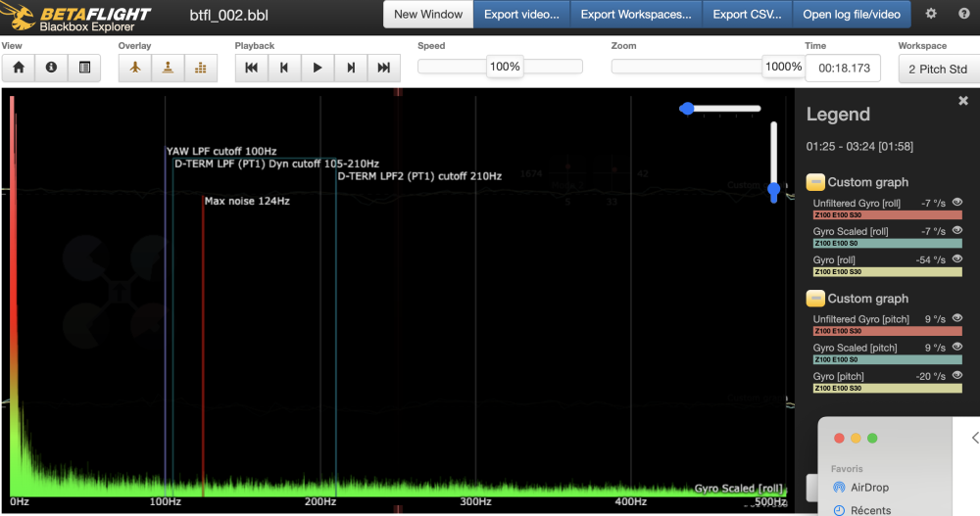Click the home view icon

coord(19,68)
